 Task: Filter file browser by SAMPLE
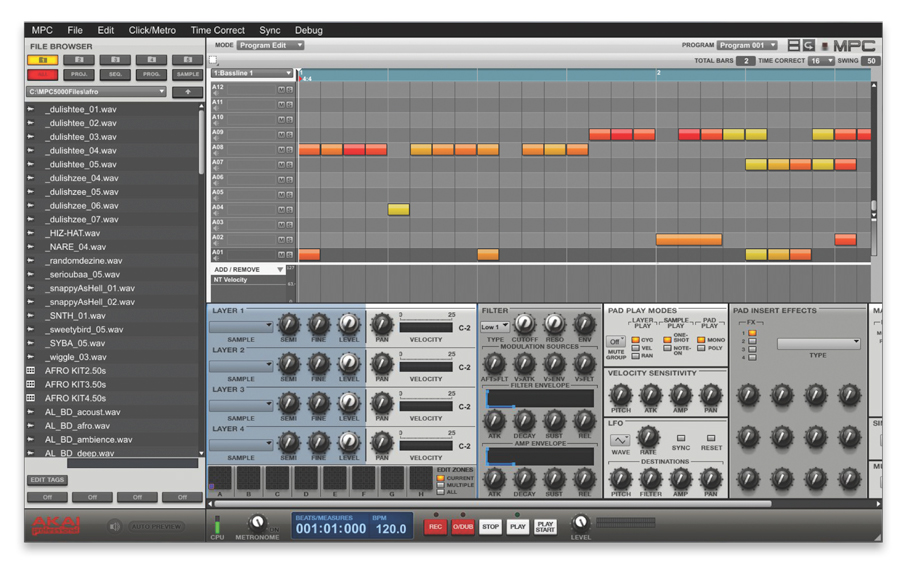[x=188, y=75]
